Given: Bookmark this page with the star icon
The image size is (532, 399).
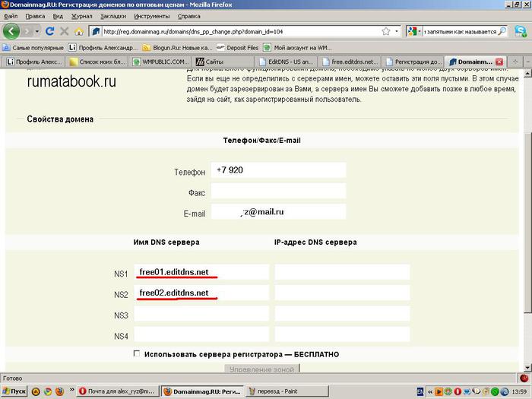Looking at the screenshot, I should [x=386, y=32].
